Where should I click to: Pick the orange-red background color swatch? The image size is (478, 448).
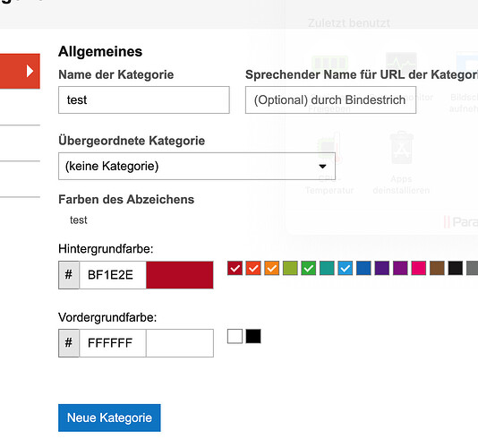pos(253,268)
